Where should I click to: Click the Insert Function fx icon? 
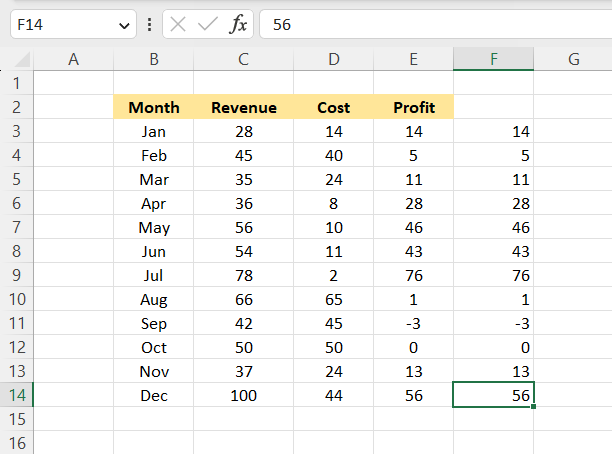coord(238,25)
